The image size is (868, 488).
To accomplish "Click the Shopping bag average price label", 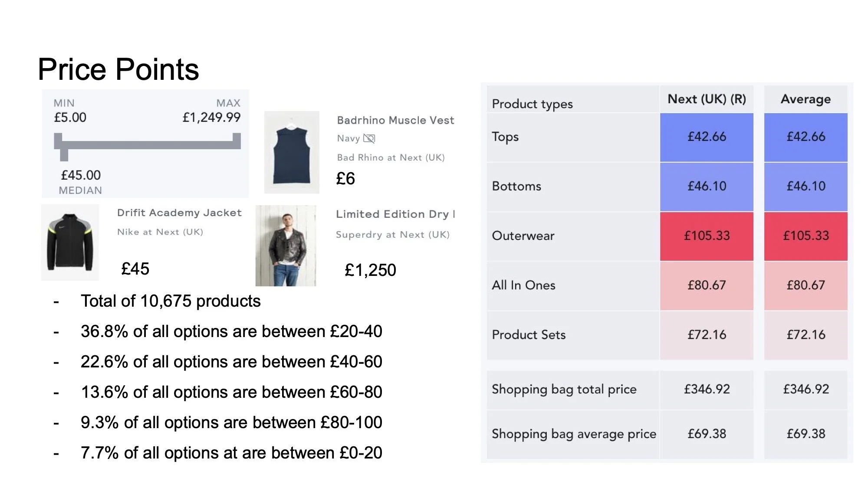I will click(x=573, y=434).
